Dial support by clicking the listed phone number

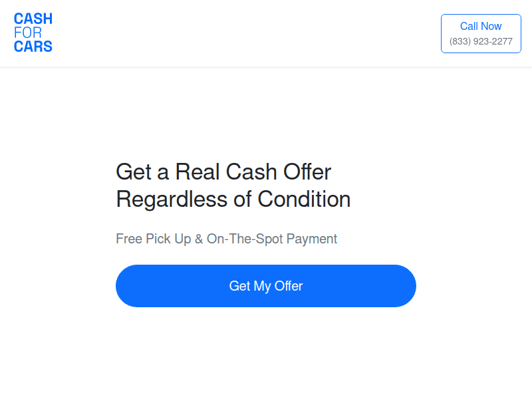pos(481,41)
